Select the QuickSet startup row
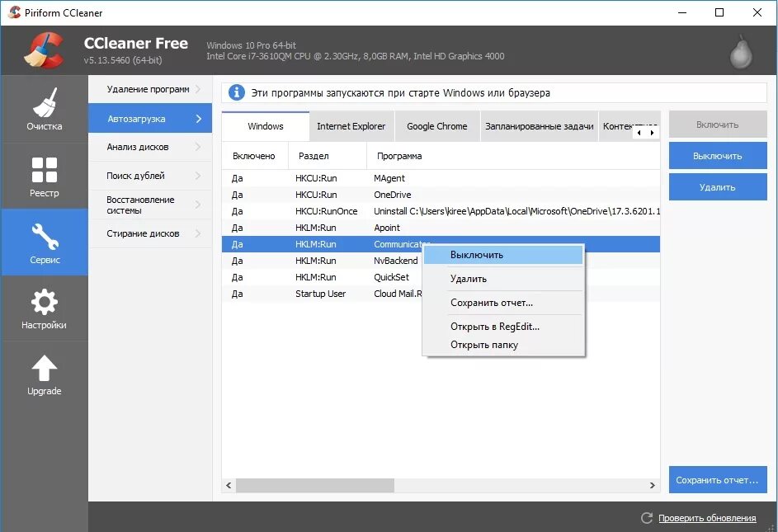The image size is (778, 532). [322, 277]
